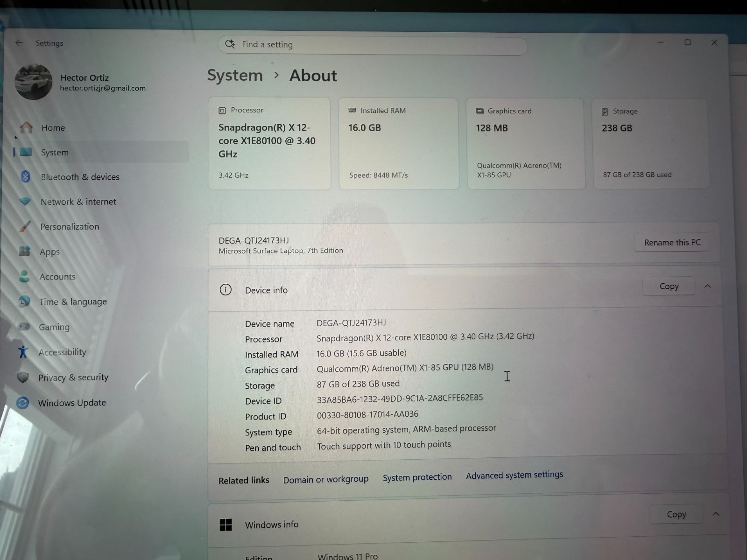
Task: Click the Processor info card
Action: [269, 143]
